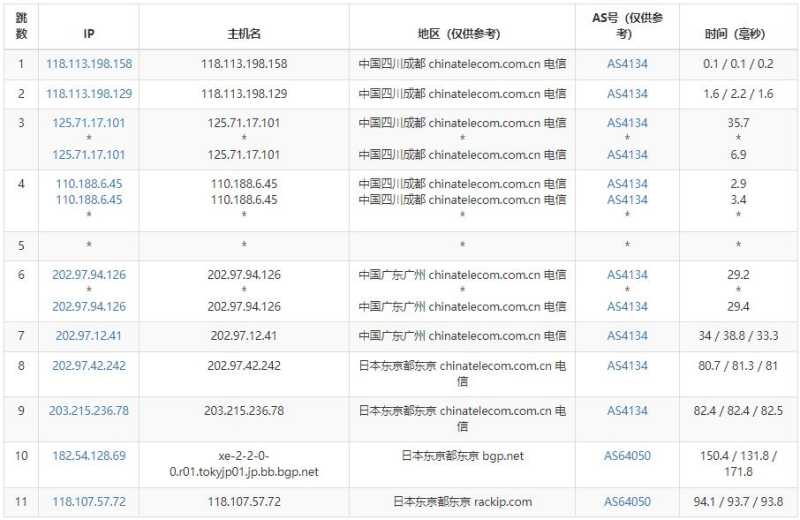800x520 pixels.
Task: Click the 3.4 time value in hop 4
Action: click(x=738, y=200)
